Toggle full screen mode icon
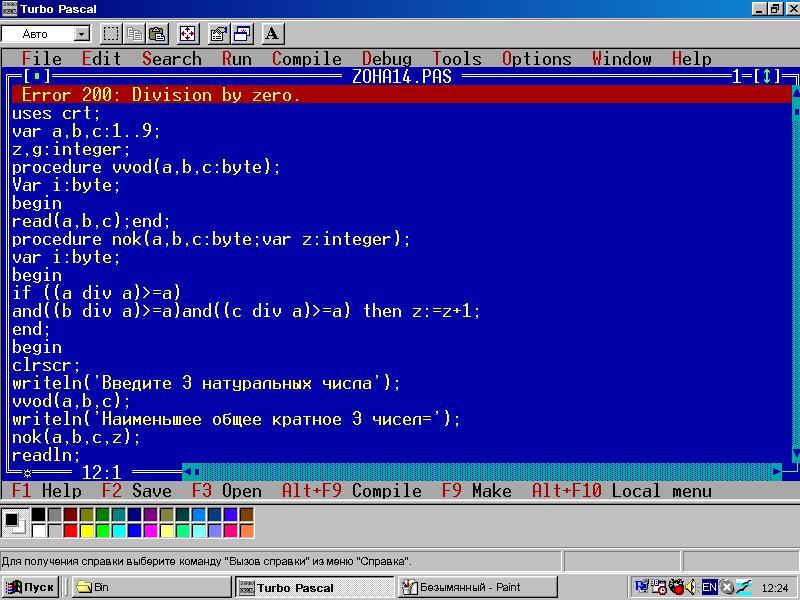The height and width of the screenshot is (600, 800). [x=187, y=34]
